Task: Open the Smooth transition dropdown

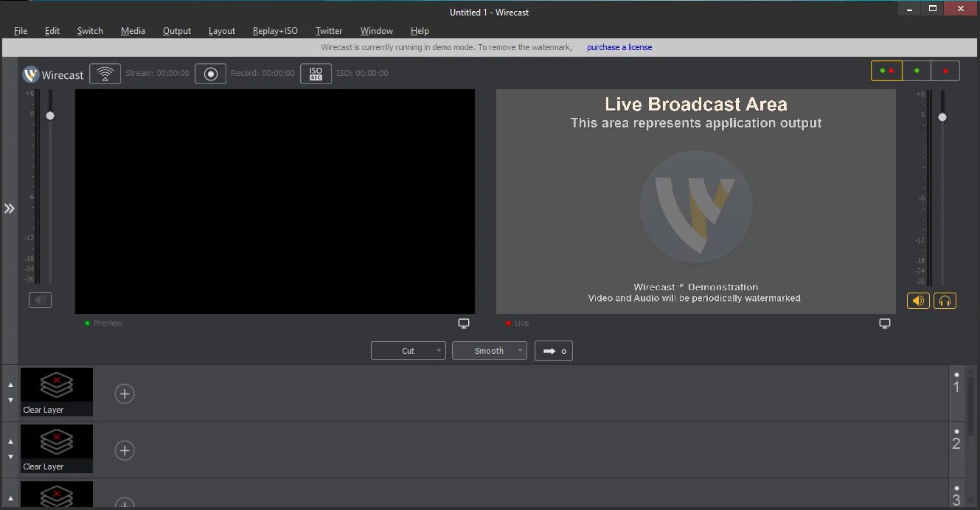Action: tap(490, 351)
